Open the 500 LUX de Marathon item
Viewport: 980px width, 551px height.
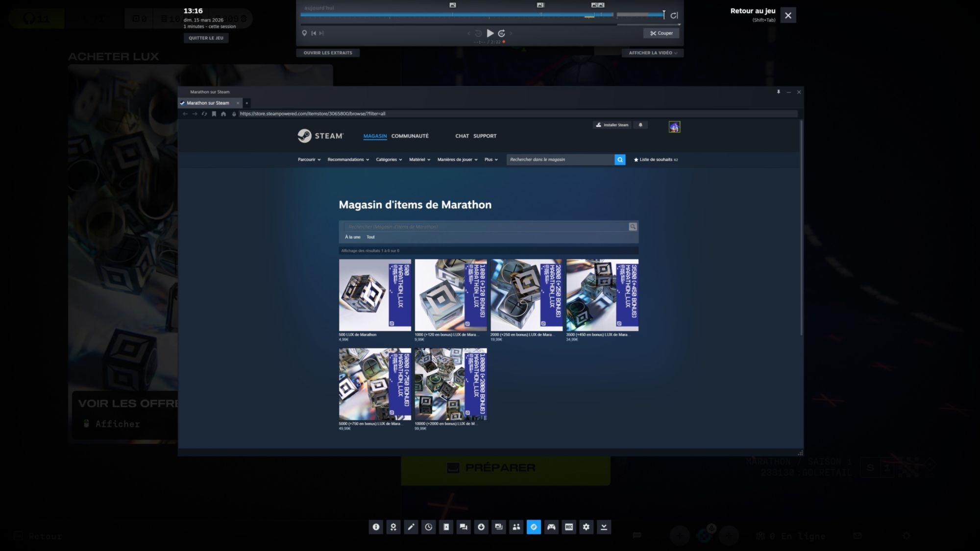coord(375,295)
